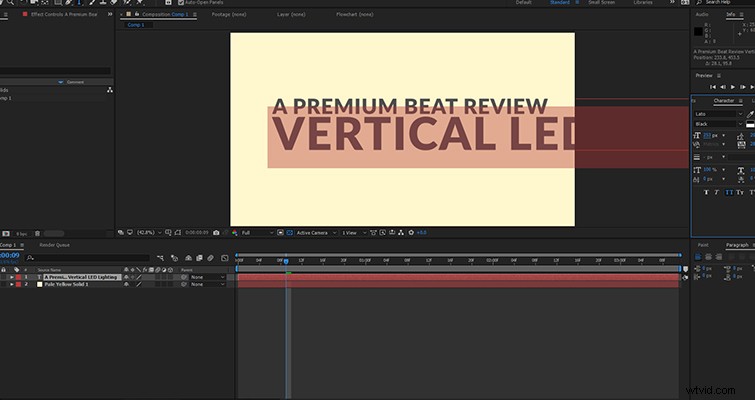The height and width of the screenshot is (400, 755).
Task: Open Layer (none) tab
Action: 291,14
